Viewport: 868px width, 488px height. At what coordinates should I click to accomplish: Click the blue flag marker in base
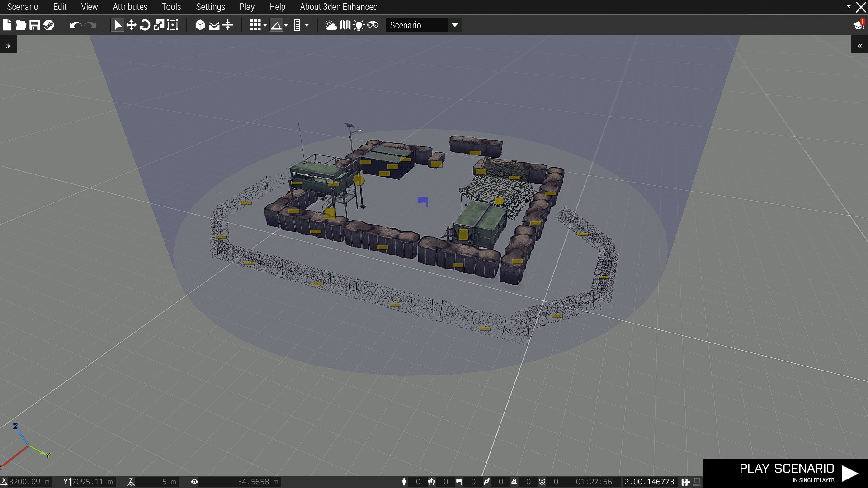tap(423, 201)
